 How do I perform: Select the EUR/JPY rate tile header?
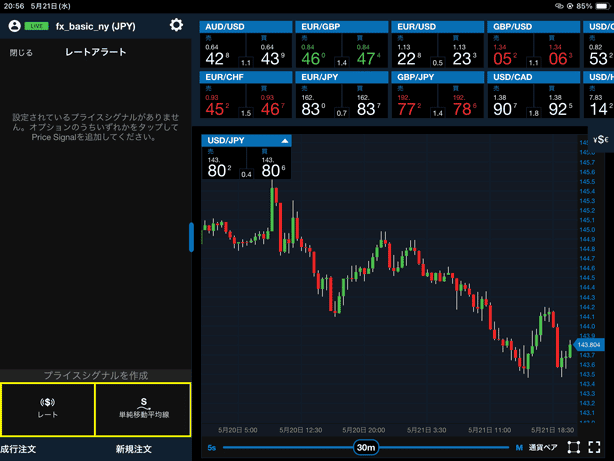pos(342,77)
